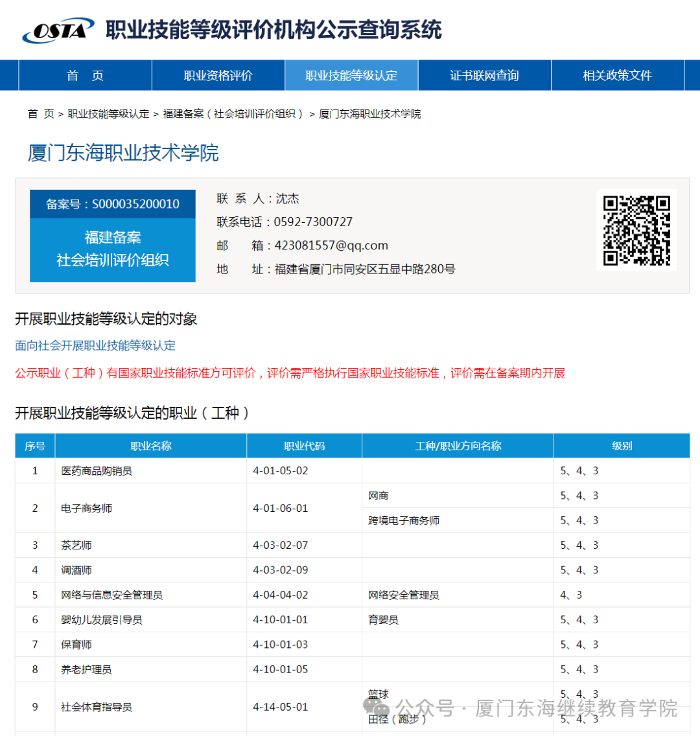Click the 备案号：S000035200010 label
This screenshot has width=700, height=736.
(113, 204)
